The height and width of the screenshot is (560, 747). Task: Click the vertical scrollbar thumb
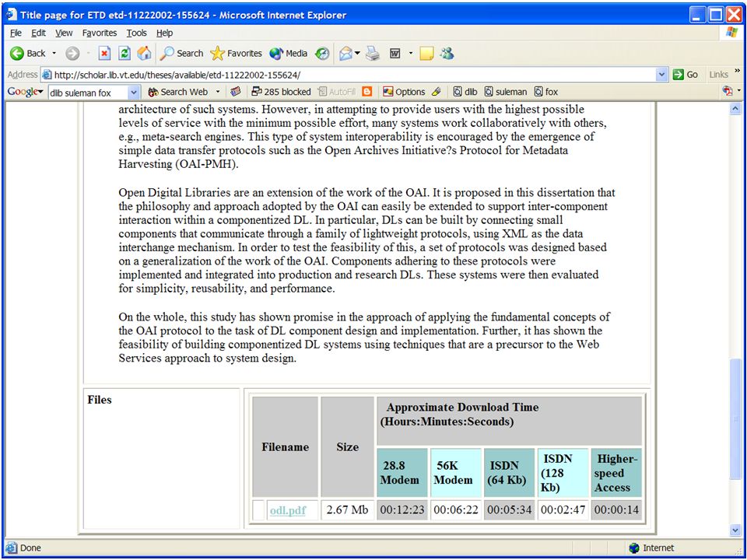[x=735, y=419]
